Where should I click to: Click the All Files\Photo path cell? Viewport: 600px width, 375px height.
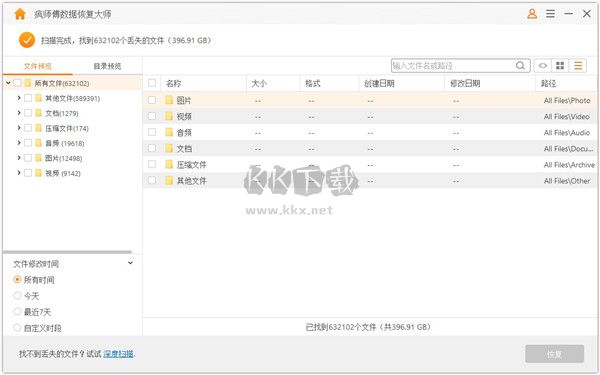567,100
